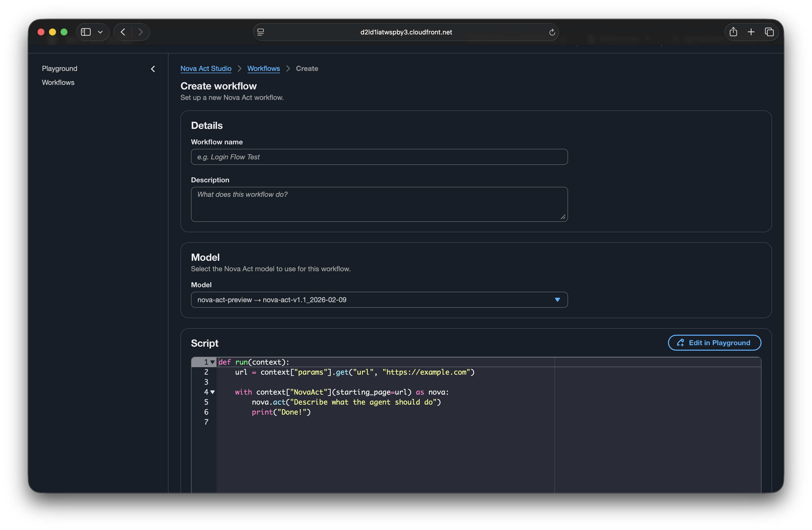
Task: Click the "Create workflow" page title
Action: pos(218,86)
